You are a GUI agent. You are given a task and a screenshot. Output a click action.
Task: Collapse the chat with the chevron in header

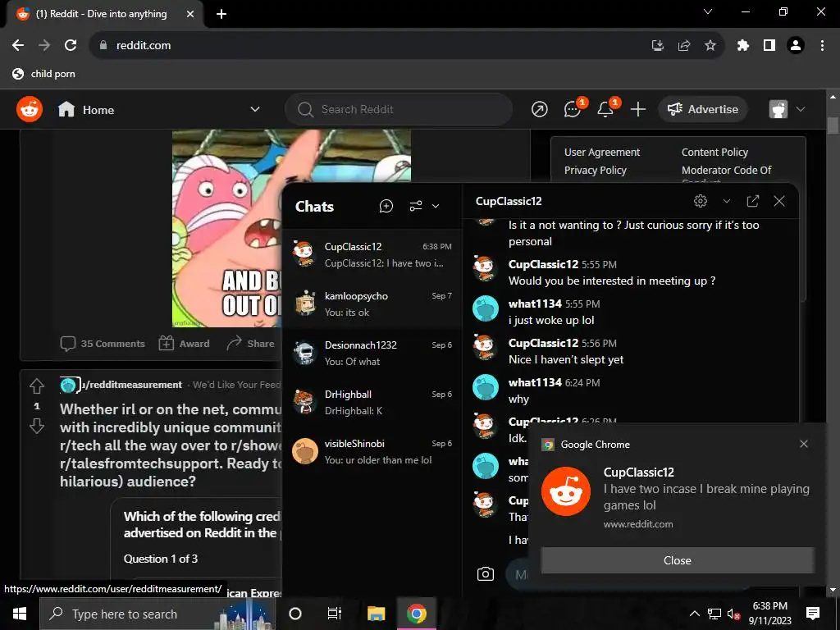tap(727, 201)
